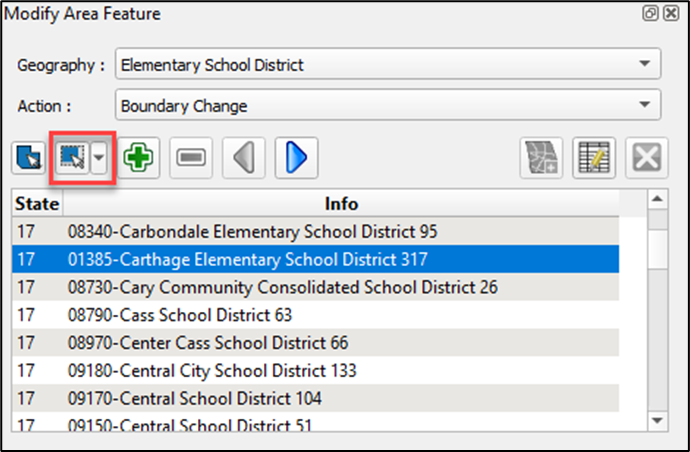This screenshot has width=690, height=452.
Task: Expand the Action Boundary Change dropdown
Action: coord(642,105)
